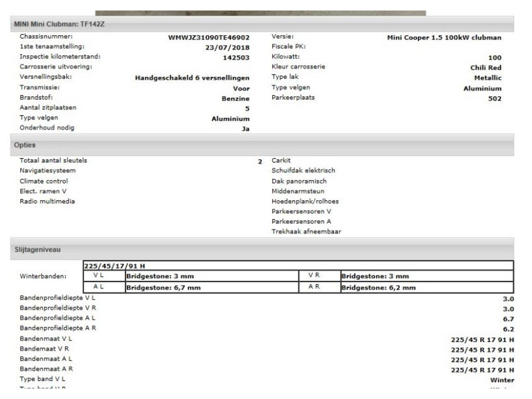
Task: Click the Winterbanden label
Action: 43,276
